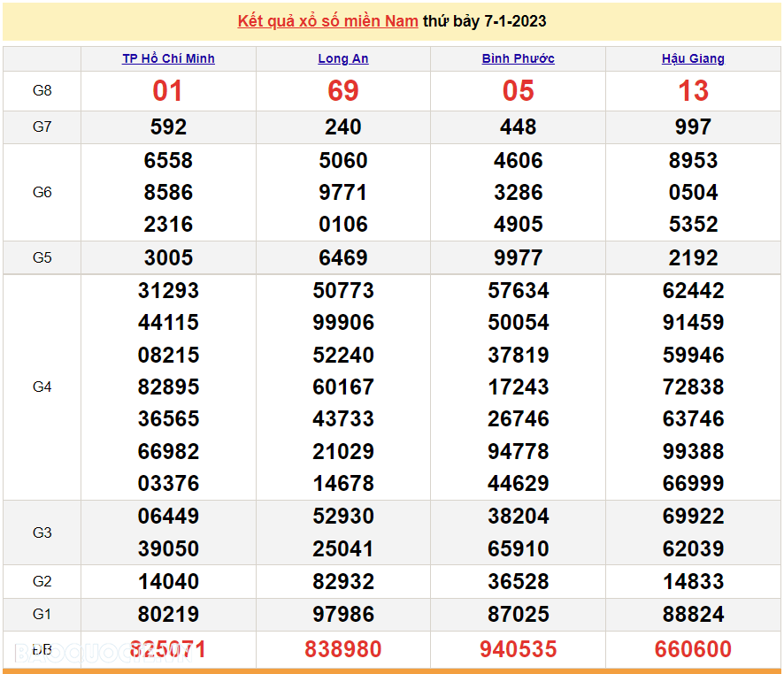Click red G8 number 01 for Hồ Chí Minh
The height and width of the screenshot is (674, 784).
[168, 91]
